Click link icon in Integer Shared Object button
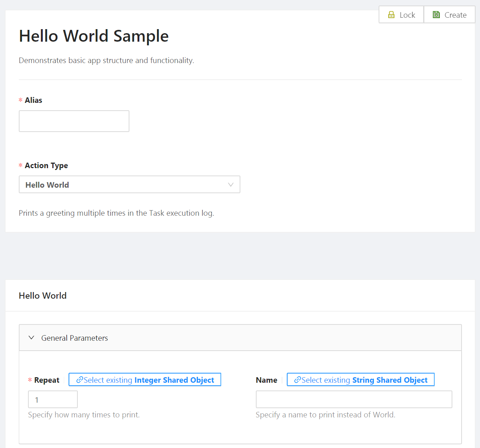 coord(79,380)
